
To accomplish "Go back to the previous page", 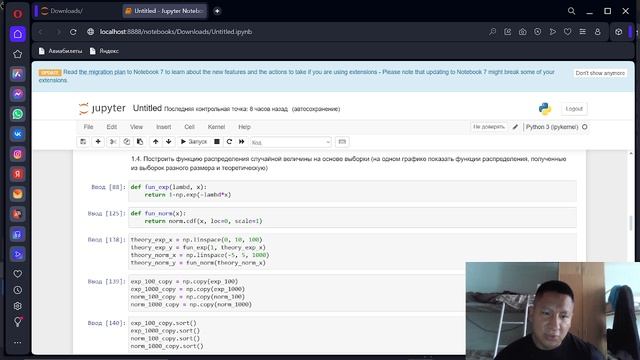I will click(40, 32).
